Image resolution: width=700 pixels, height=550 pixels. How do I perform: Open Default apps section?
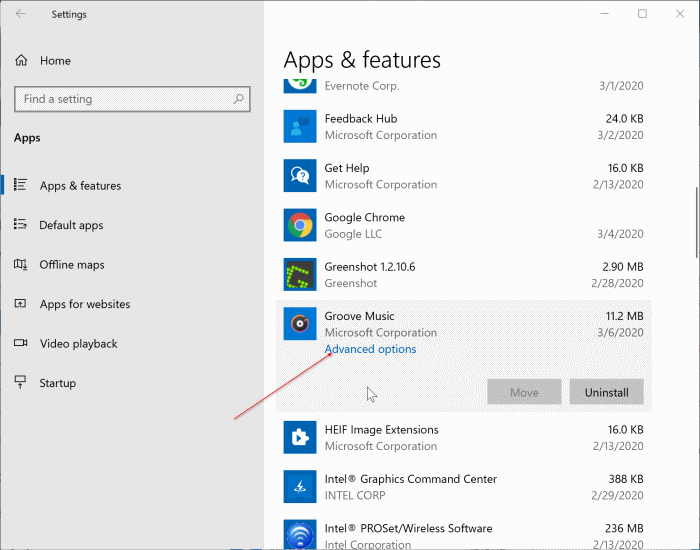(71, 225)
